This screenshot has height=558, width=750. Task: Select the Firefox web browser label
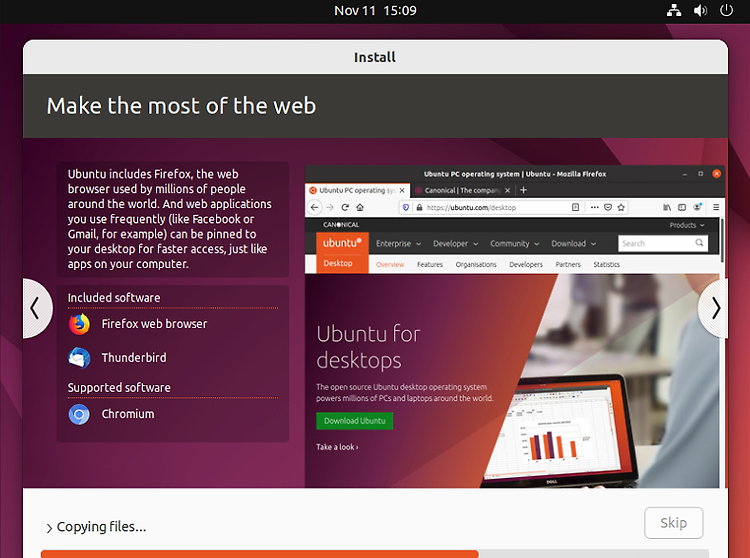coord(154,324)
